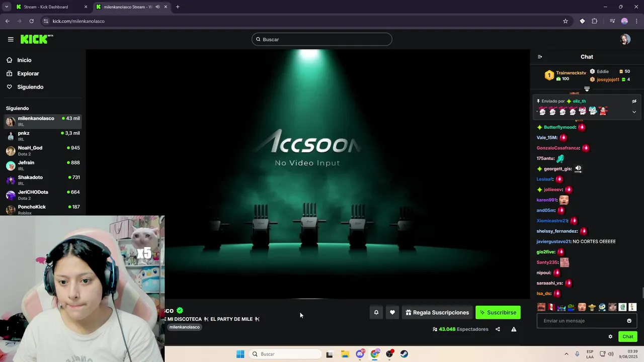This screenshot has width=644, height=362.
Task: Select the milenkanolasco channel in Siguiendo list
Action: click(43, 121)
